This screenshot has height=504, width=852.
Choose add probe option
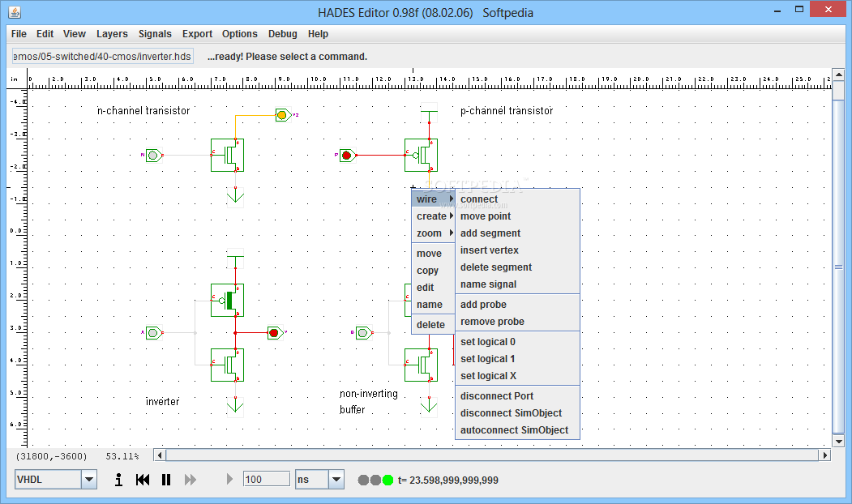pos(517,305)
